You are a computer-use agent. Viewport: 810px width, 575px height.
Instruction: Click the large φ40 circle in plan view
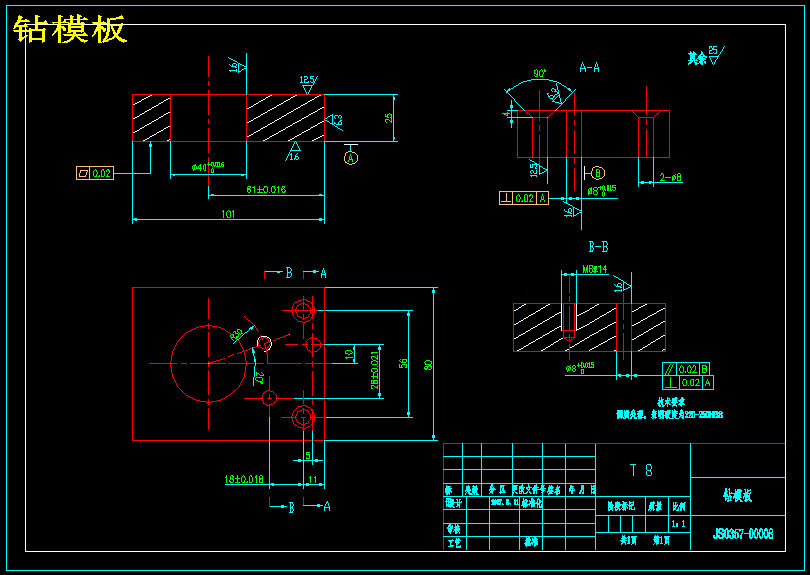[x=208, y=364]
